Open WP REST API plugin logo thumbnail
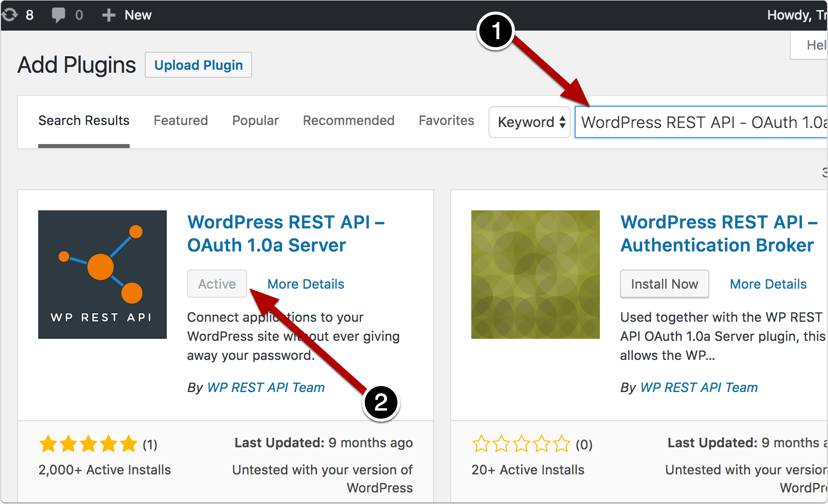The image size is (828, 504). click(x=102, y=275)
